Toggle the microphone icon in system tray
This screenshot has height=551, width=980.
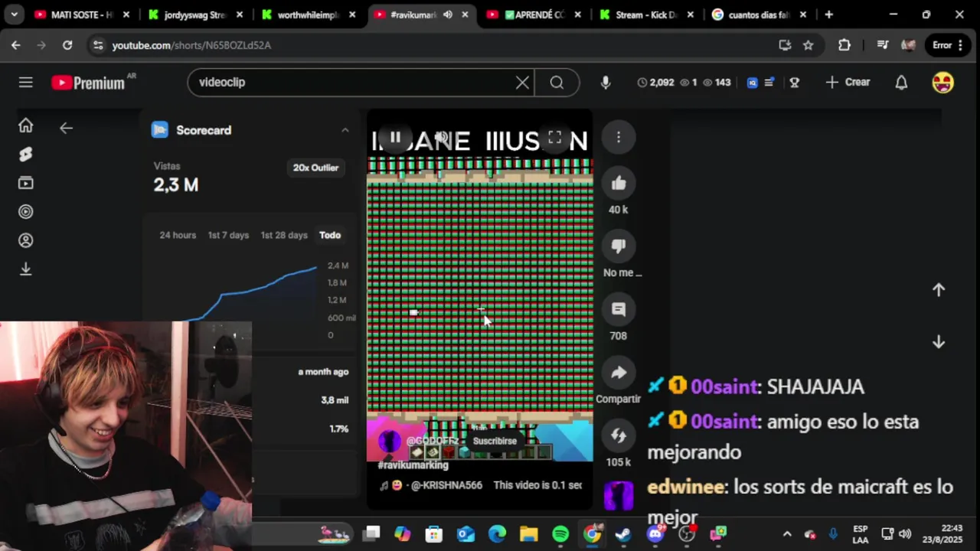pyautogui.click(x=833, y=534)
